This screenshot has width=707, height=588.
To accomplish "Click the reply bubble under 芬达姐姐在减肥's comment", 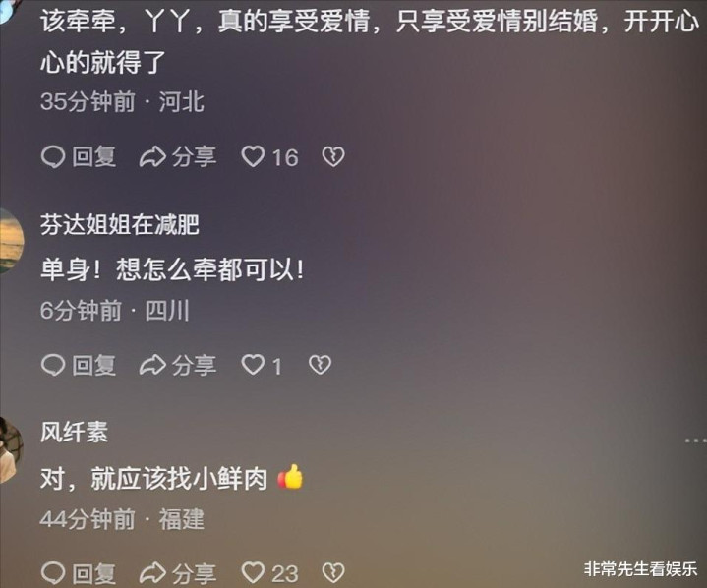I will click(53, 365).
